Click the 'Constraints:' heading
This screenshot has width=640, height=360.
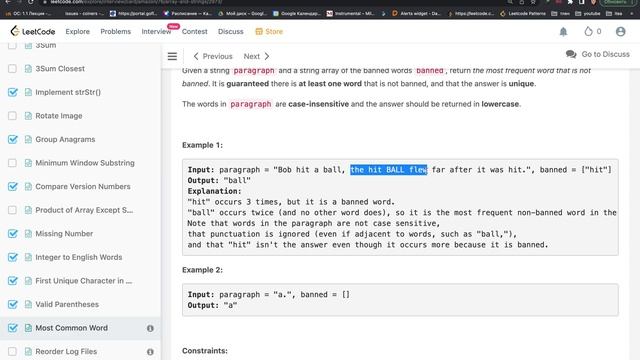pos(205,351)
